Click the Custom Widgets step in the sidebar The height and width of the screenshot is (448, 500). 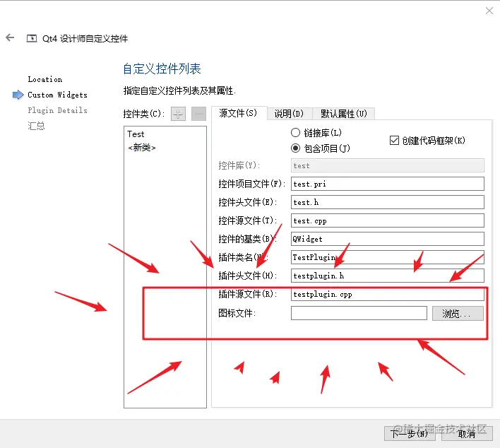(x=57, y=95)
